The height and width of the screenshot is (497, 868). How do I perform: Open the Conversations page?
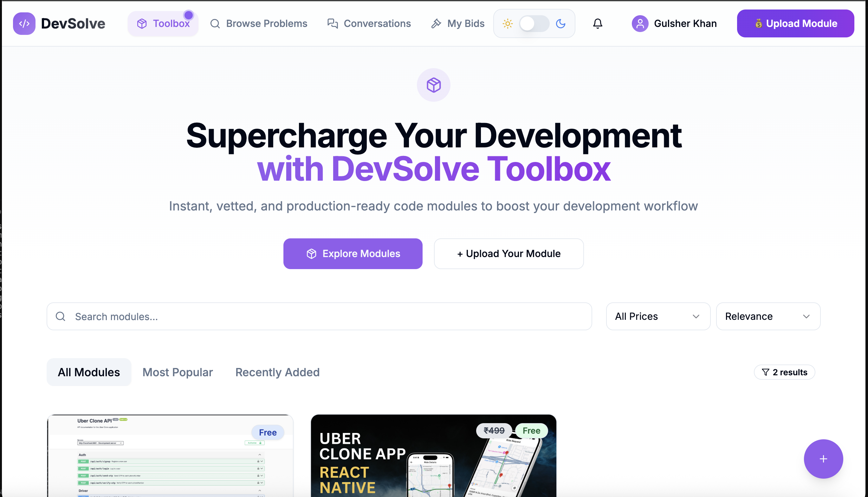[x=369, y=23]
